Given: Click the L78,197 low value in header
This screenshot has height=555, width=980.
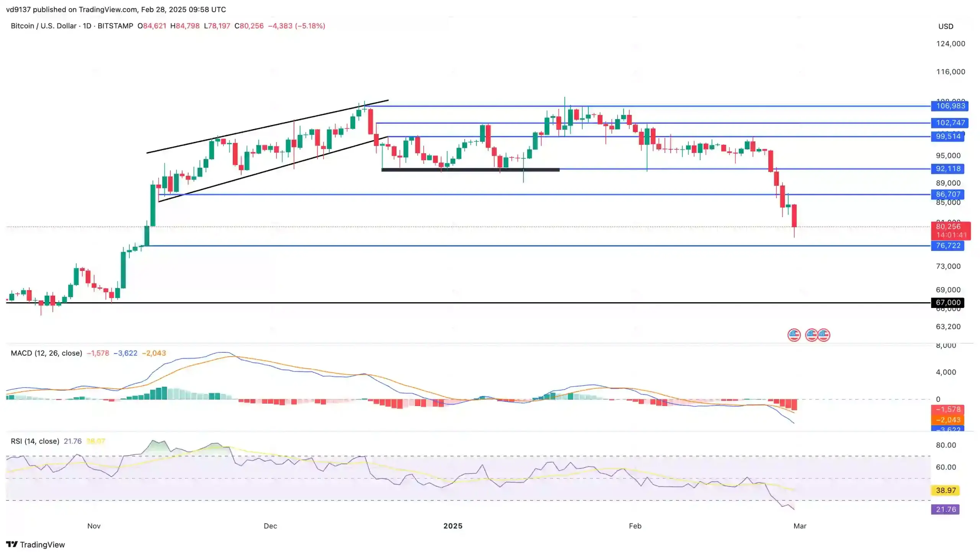Looking at the screenshot, I should [x=217, y=26].
